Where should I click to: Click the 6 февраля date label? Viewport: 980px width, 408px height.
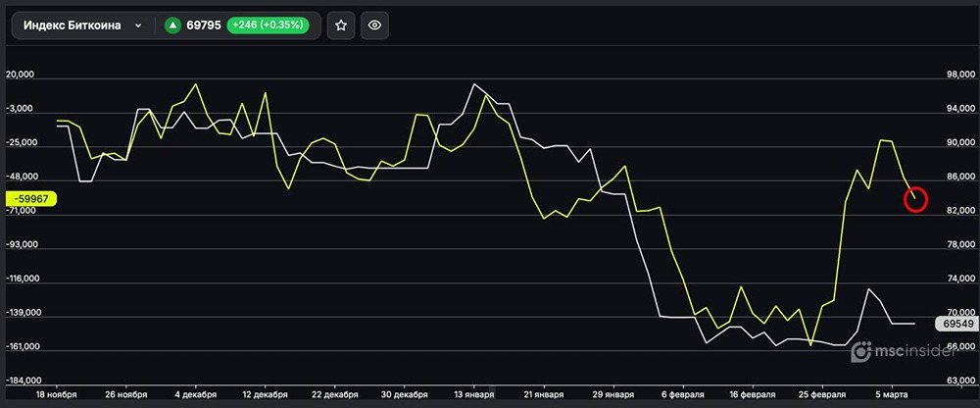(x=682, y=394)
